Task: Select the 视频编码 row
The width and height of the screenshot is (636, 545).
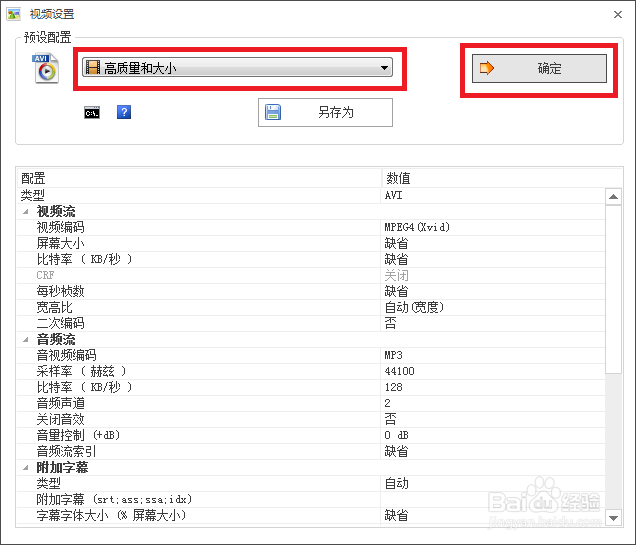Action: pos(311,227)
